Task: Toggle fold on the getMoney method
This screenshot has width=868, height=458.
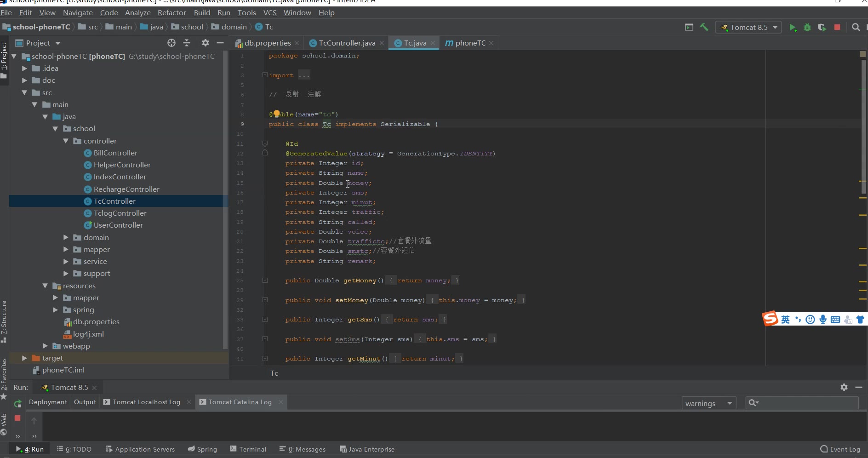Action: 265,280
